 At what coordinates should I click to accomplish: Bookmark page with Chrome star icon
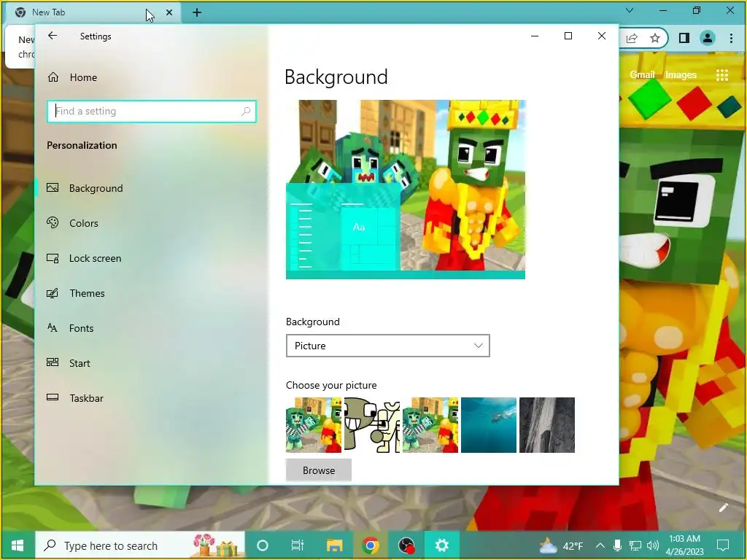click(x=655, y=38)
